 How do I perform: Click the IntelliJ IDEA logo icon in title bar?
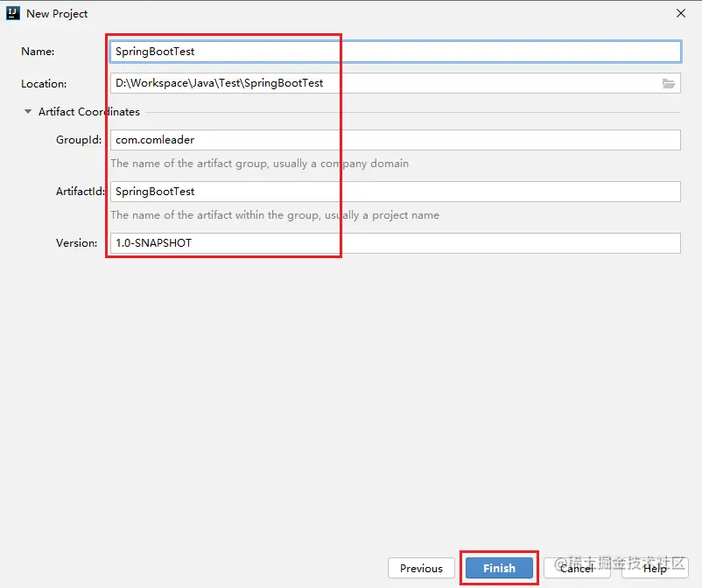click(13, 13)
